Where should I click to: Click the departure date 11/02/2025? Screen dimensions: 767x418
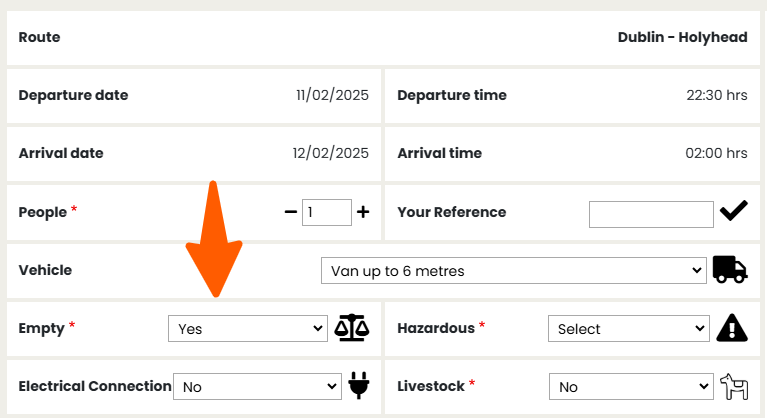332,95
